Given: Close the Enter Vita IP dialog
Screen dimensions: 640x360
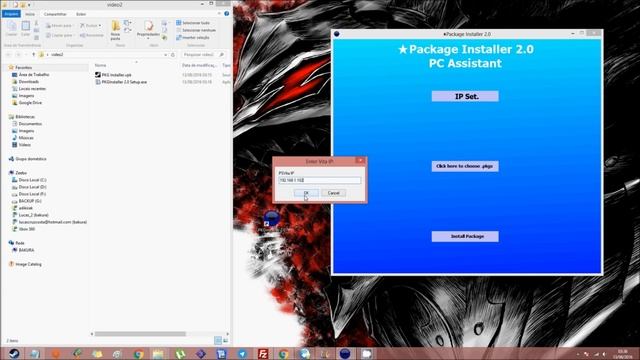Looking at the screenshot, I should coord(360,161).
